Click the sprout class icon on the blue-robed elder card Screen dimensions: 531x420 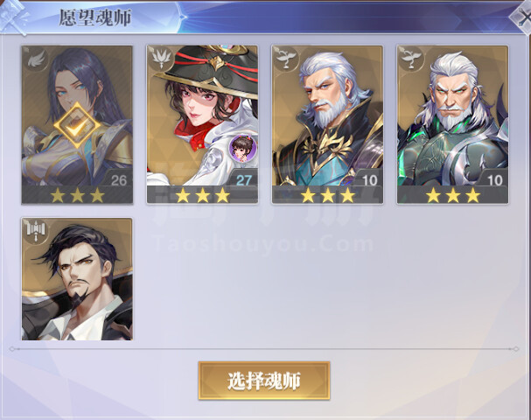[287, 59]
